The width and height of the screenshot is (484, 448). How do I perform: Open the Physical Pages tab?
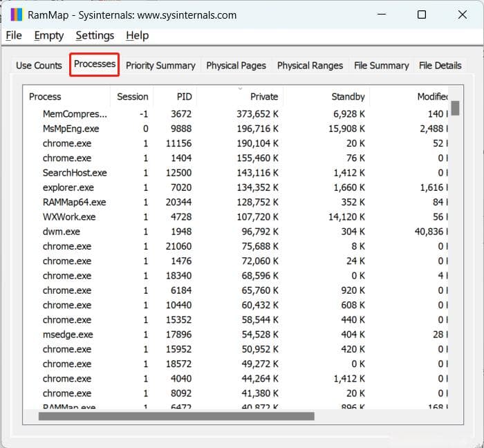click(236, 66)
